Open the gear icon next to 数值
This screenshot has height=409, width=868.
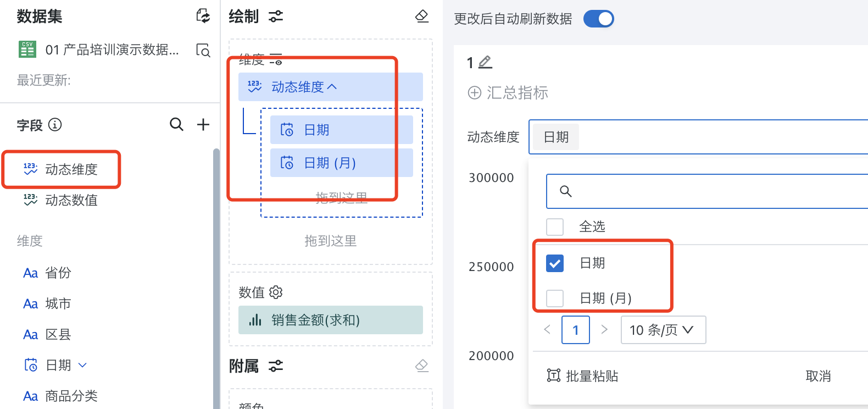point(276,292)
